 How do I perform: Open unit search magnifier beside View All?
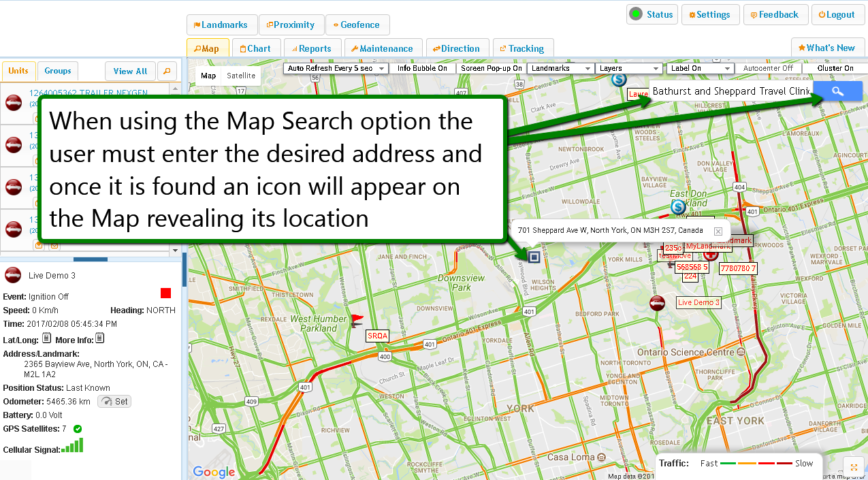[x=166, y=71]
